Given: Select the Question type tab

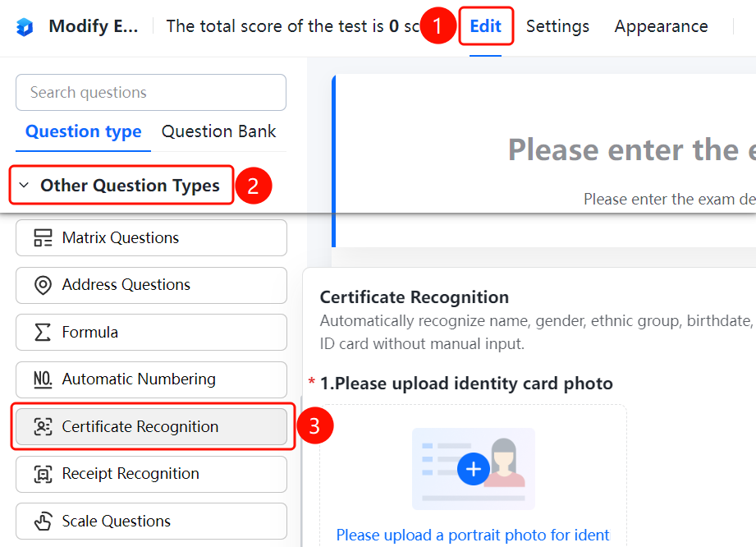Looking at the screenshot, I should point(84,131).
